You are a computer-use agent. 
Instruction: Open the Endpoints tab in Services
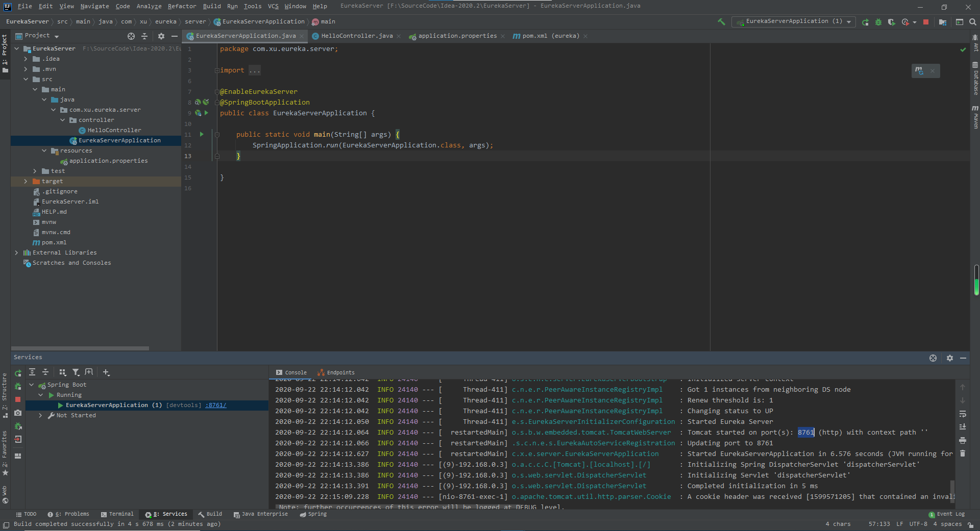tap(336, 373)
